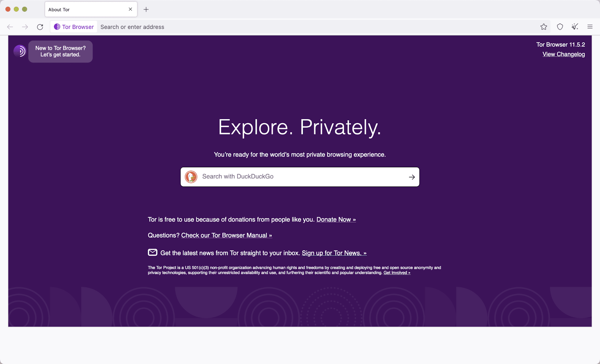
Task: Open the Get Involved link
Action: (x=397, y=273)
